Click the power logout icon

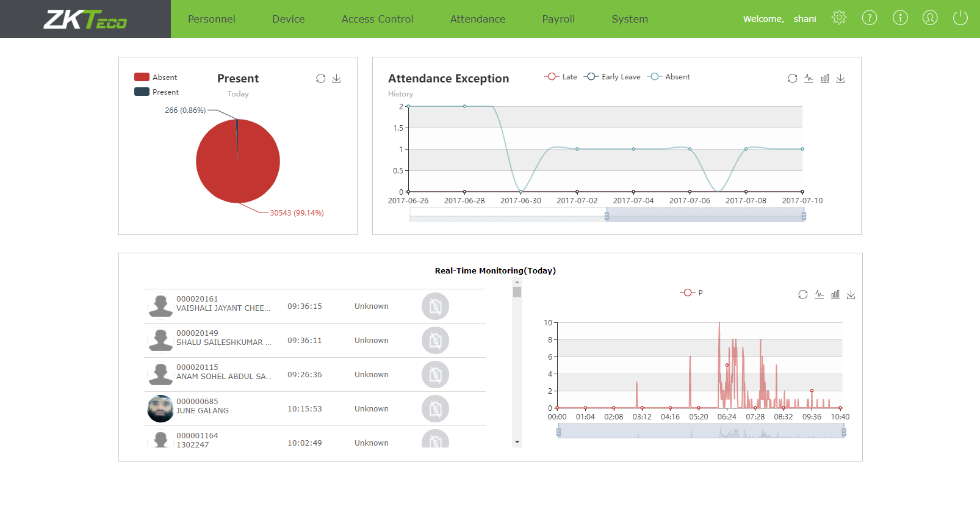click(960, 18)
